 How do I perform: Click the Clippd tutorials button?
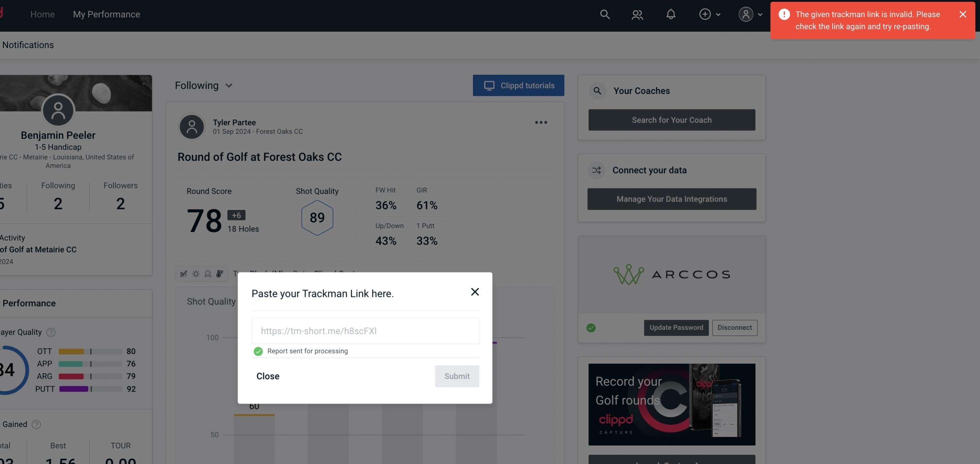coord(519,86)
